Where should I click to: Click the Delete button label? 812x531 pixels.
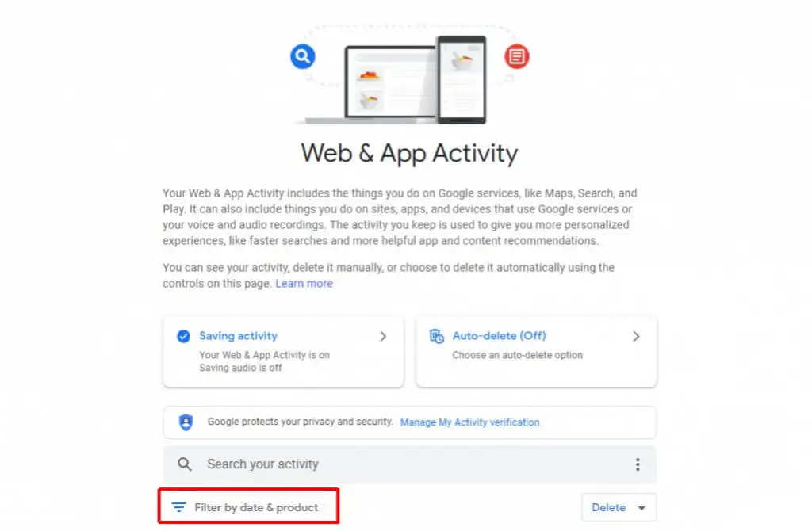point(608,508)
